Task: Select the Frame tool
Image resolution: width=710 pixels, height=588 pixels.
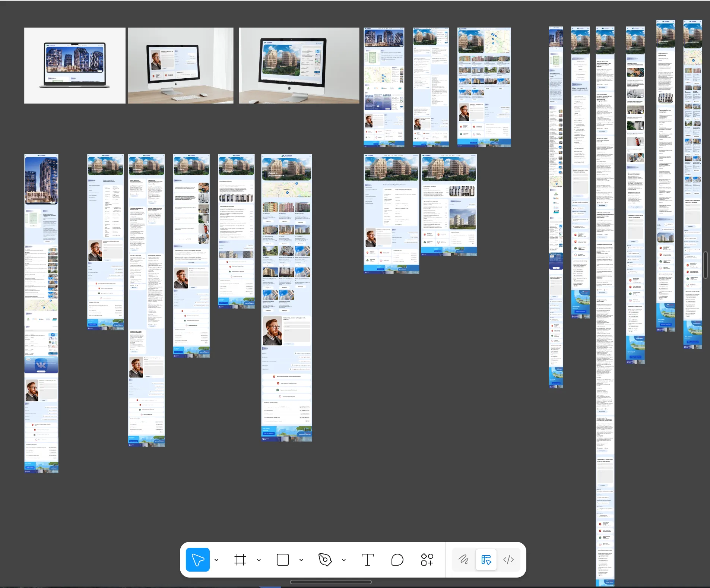Action: 240,560
